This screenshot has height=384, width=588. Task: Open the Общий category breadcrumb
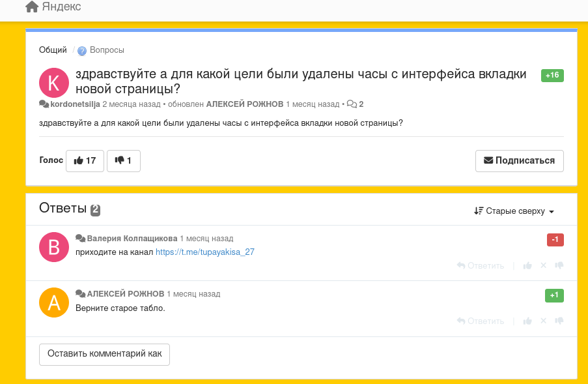point(53,50)
